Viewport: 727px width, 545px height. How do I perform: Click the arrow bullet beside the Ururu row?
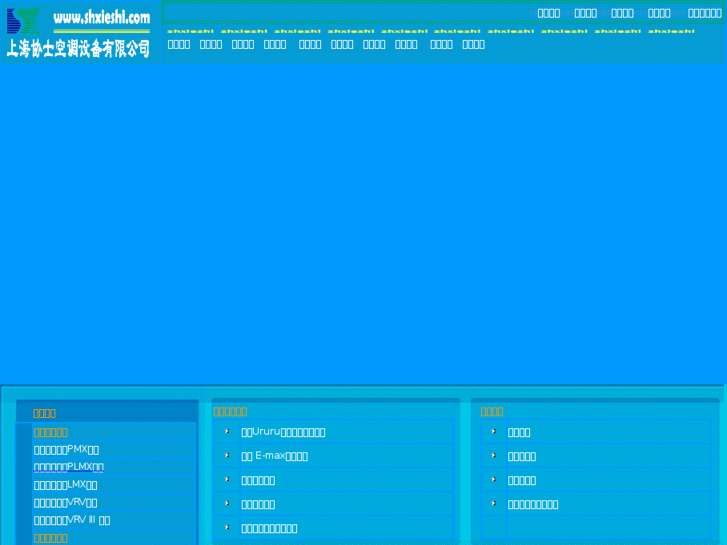(227, 431)
